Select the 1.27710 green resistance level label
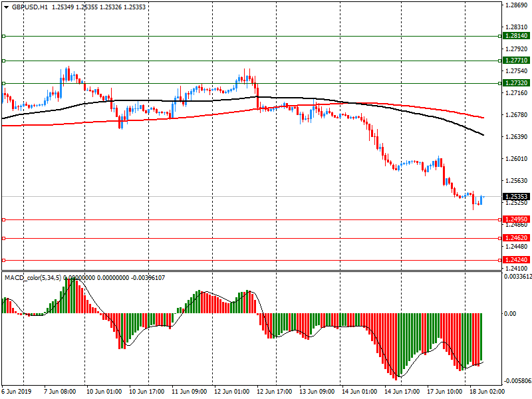Screen dimensions: 532x399 [516, 61]
